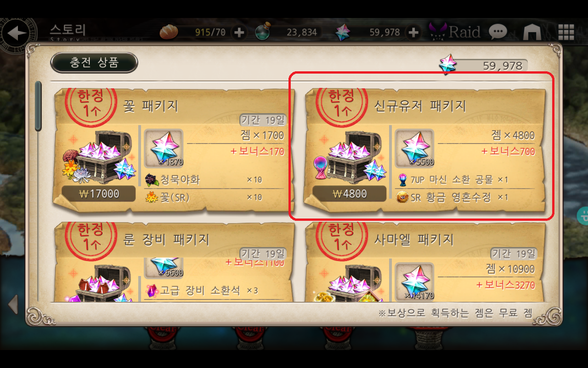The image size is (588, 368).
Task: Buy 신규유저 패키지 for ₩4800
Action: (x=349, y=194)
